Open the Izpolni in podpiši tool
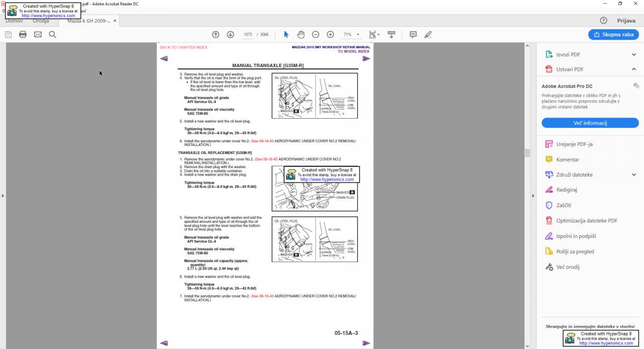The width and height of the screenshot is (644, 349). coord(570,236)
